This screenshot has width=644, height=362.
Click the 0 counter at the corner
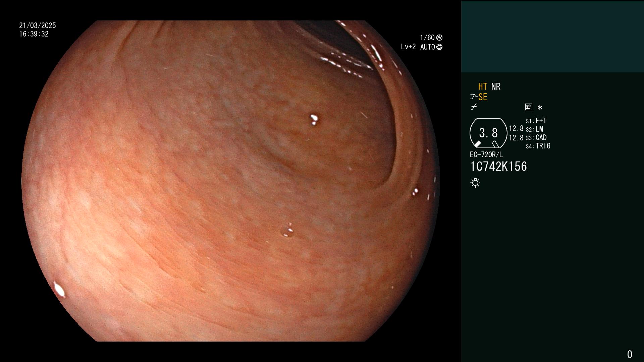tap(630, 354)
